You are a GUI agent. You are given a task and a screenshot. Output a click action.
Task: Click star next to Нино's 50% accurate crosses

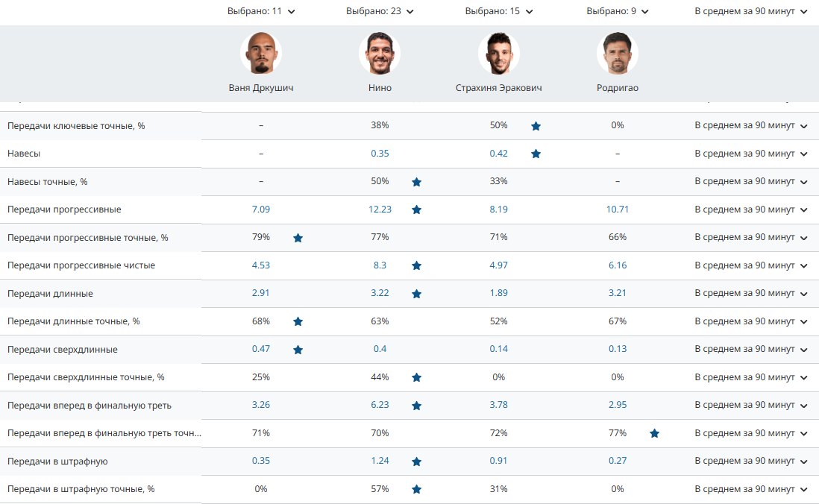[x=416, y=182]
